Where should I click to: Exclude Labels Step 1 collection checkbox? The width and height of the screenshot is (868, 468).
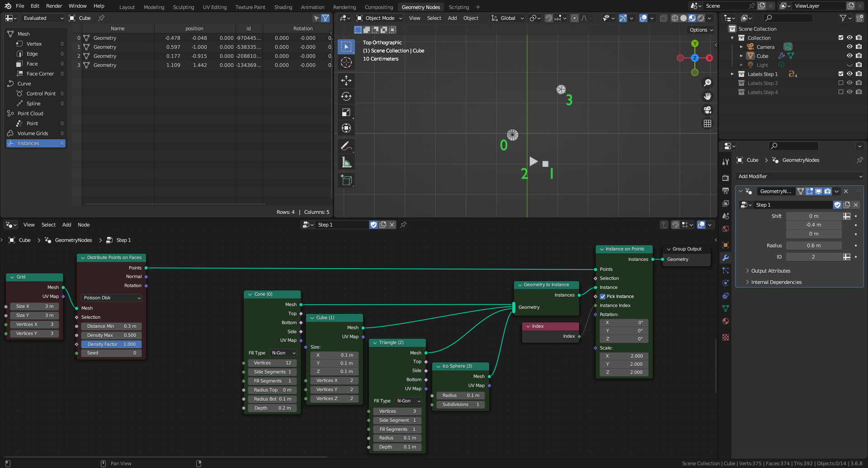[841, 74]
